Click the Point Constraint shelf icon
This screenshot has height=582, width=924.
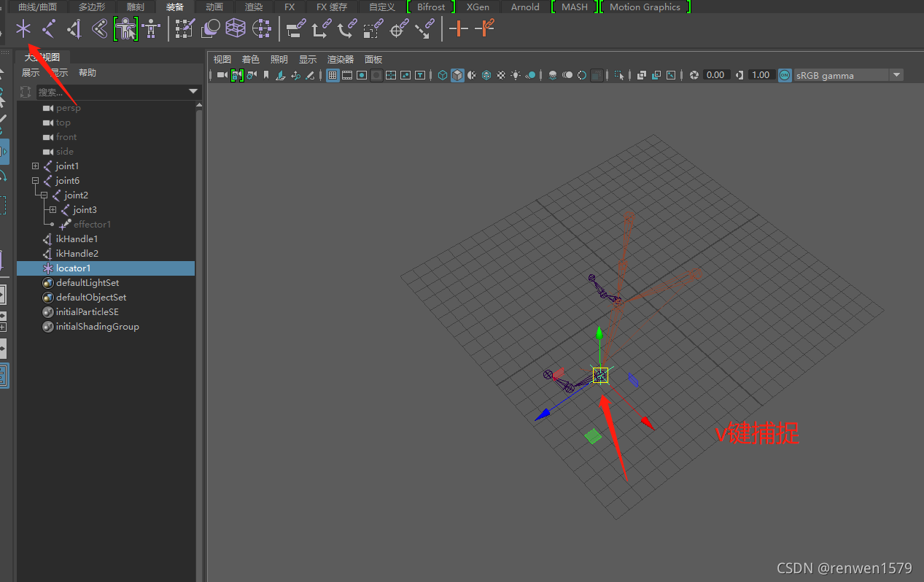click(322, 29)
